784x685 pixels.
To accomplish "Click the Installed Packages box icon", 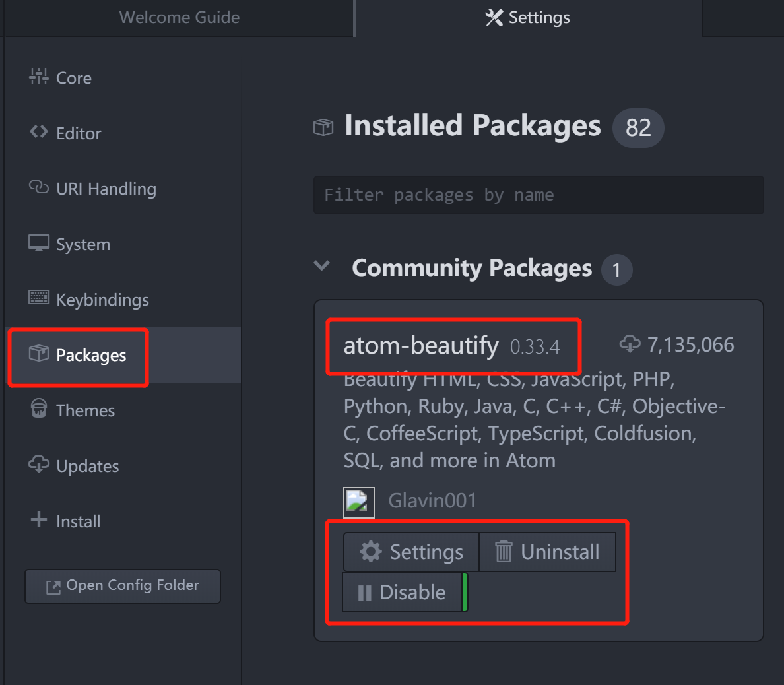I will click(323, 127).
